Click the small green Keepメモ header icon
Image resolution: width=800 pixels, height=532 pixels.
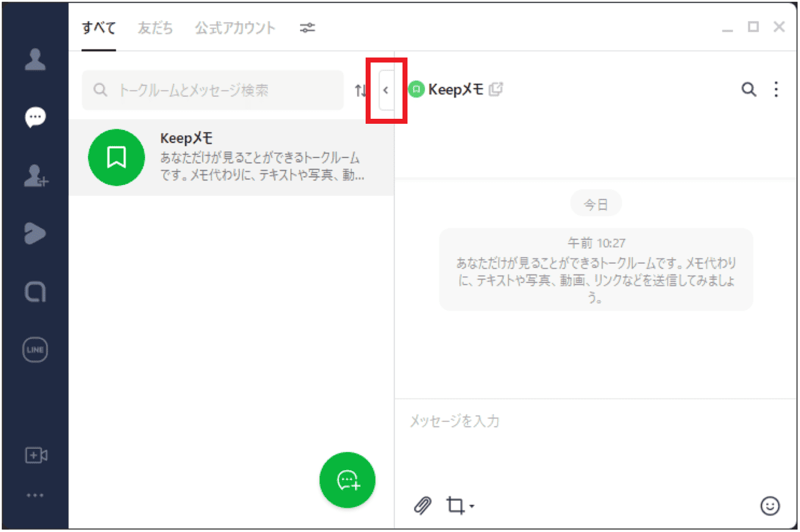416,89
